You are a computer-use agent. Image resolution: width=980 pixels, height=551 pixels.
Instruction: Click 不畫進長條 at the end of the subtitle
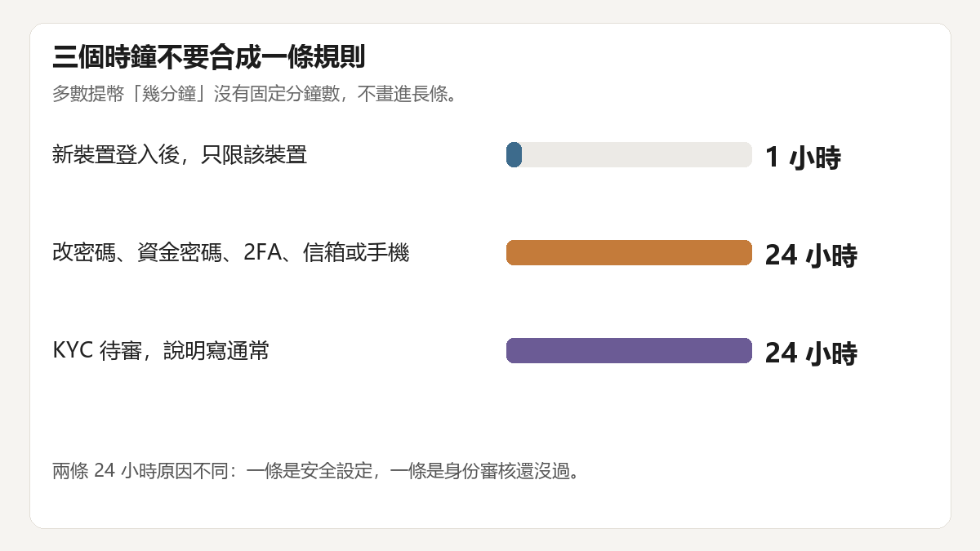click(x=402, y=94)
